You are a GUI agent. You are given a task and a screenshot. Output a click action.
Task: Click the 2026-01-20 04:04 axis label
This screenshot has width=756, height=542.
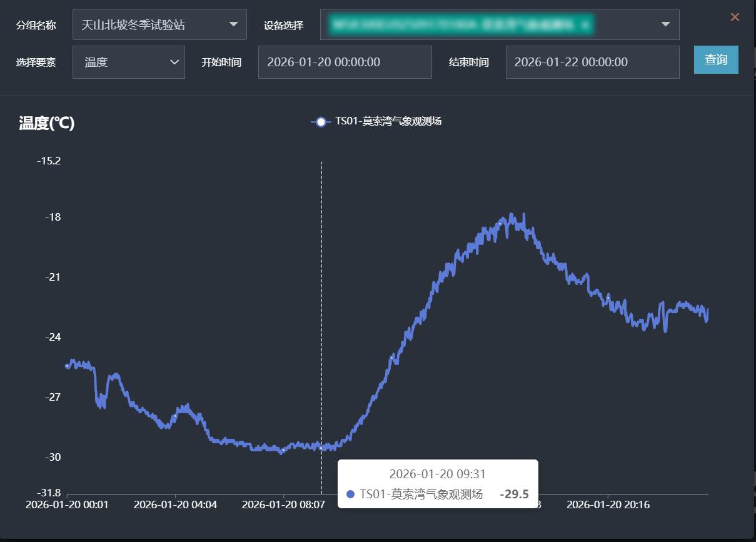(x=176, y=504)
